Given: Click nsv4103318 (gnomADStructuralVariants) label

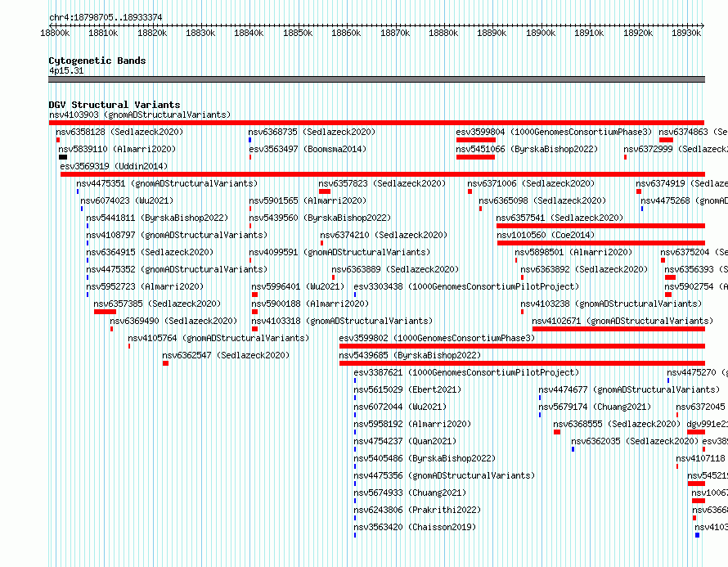Looking at the screenshot, I should tap(342, 321).
